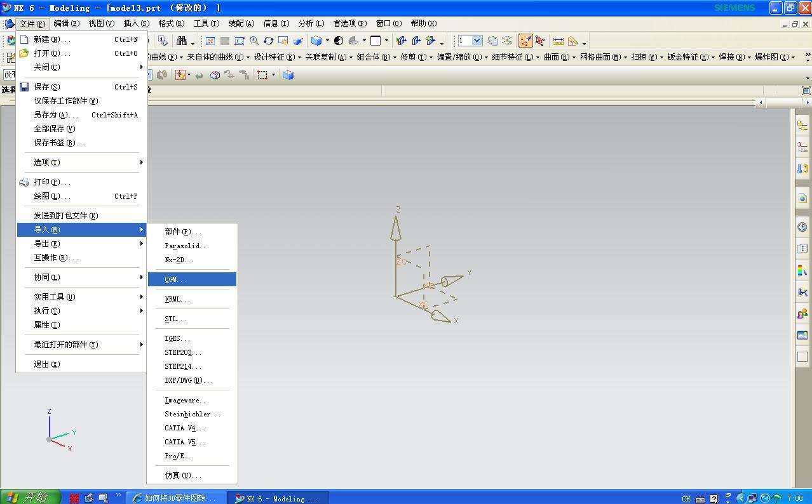The image size is (812, 504).
Task: Click the Fit view icon
Action: [210, 41]
